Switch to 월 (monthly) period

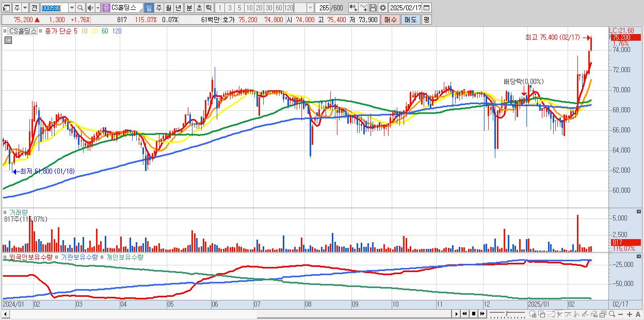pos(168,8)
